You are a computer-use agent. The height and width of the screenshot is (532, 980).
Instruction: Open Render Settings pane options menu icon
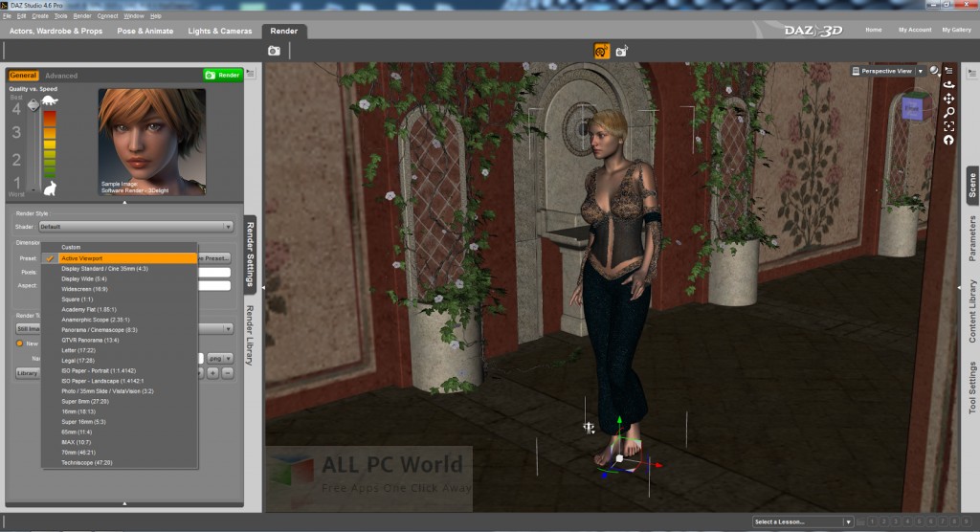tap(250, 74)
